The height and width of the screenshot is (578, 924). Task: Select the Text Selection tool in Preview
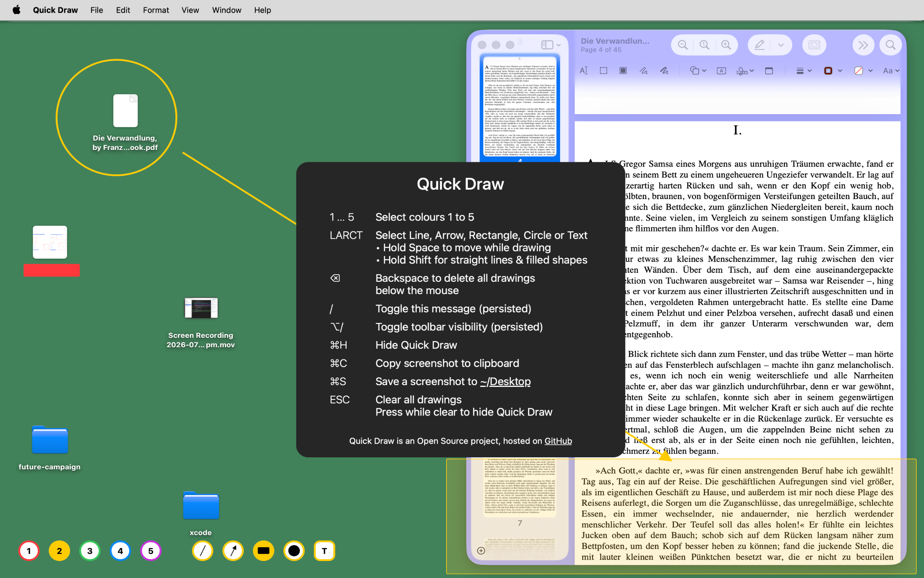click(x=583, y=71)
